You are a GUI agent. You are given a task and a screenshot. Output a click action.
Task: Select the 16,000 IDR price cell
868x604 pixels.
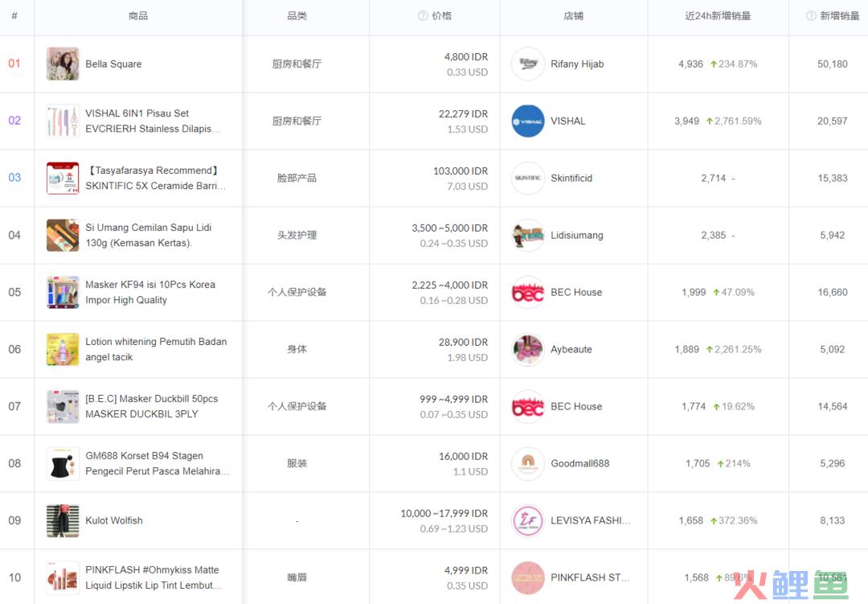464,456
